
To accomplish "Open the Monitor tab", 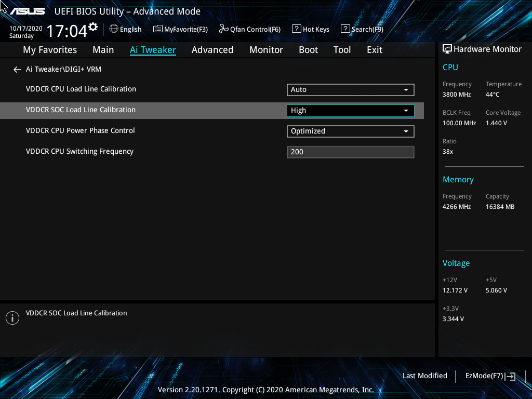I will tap(267, 50).
